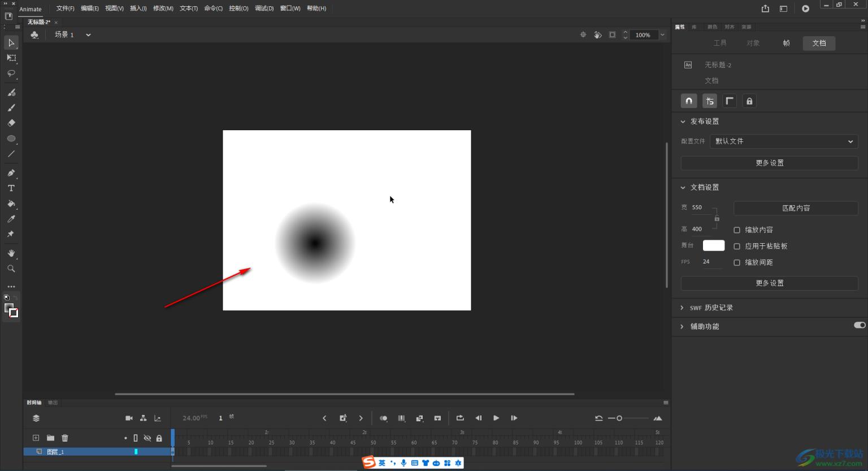Click the Edit Multiple Frames icon
This screenshot has width=868, height=471.
point(402,418)
